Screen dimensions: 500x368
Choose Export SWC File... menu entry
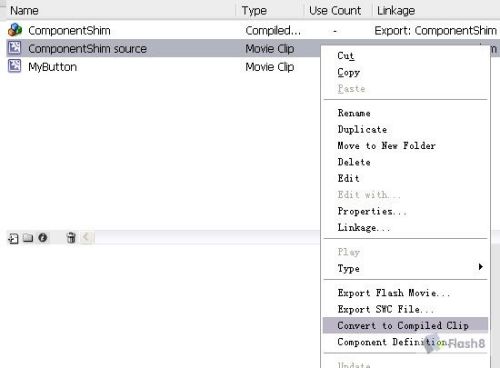pyautogui.click(x=386, y=309)
